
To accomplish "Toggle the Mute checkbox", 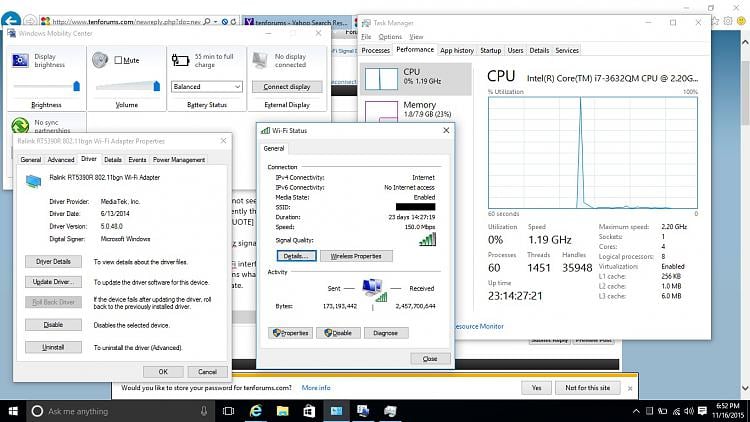I will pos(118,60).
